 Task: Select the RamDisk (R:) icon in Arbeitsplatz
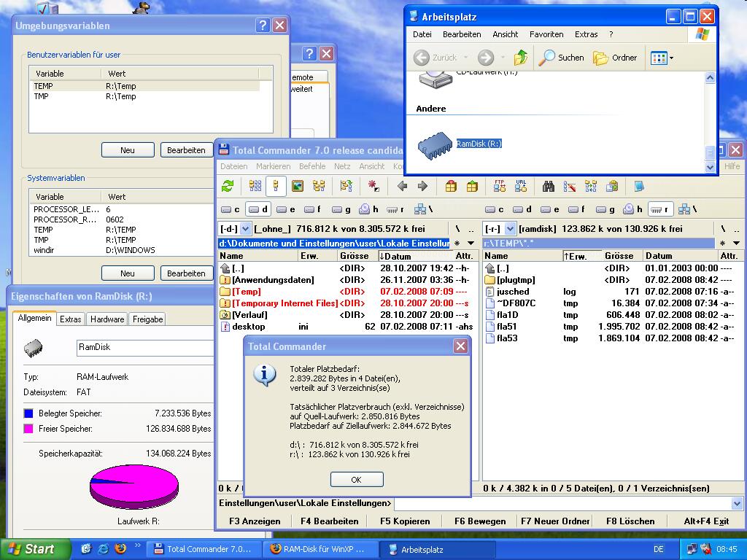pyautogui.click(x=435, y=145)
